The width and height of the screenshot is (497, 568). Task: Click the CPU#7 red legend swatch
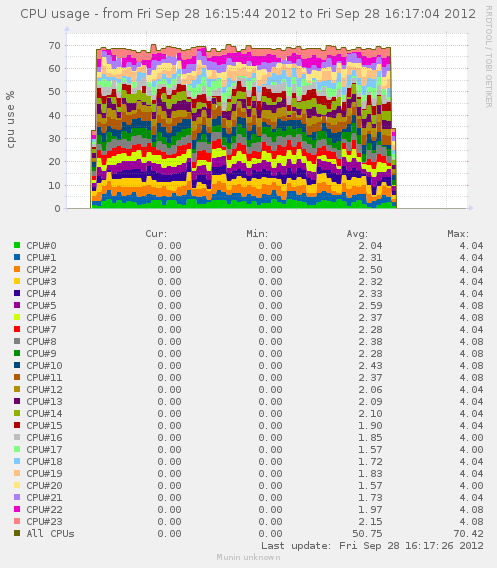[17, 329]
